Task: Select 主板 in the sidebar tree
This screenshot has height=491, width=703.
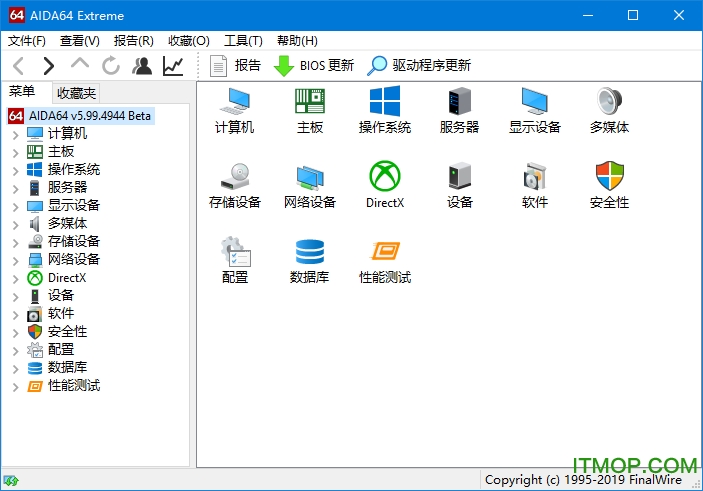Action: click(61, 152)
